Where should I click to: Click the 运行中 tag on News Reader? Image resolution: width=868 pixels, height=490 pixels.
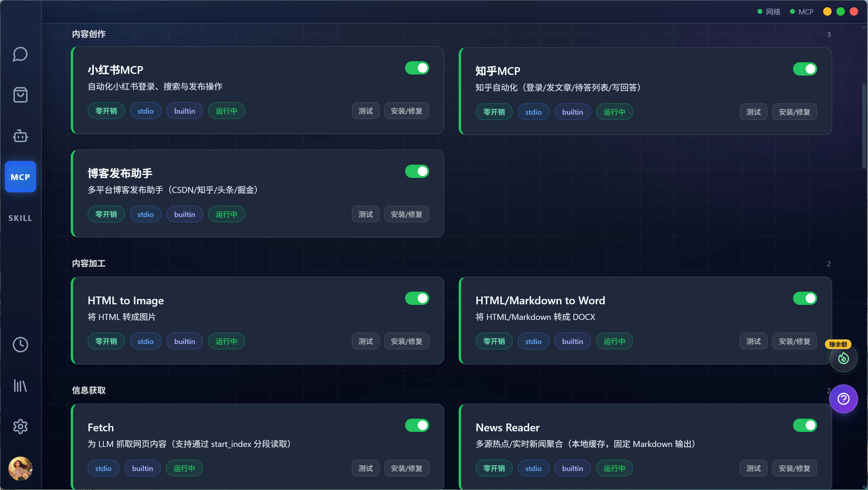[614, 468]
